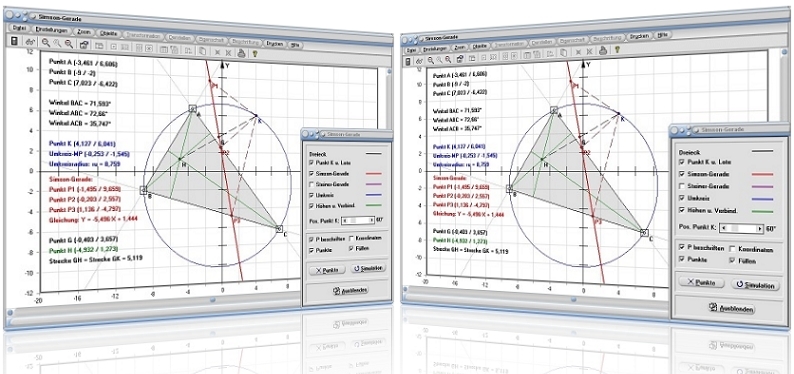Open Hilfe menu in right window

661,35
